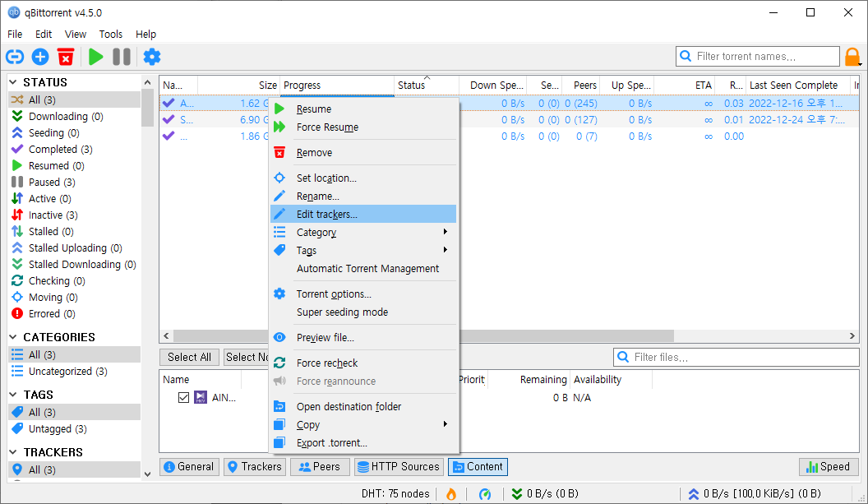Choose Force Resume in the context menu
Screen dimensions: 868x504
tap(363, 127)
